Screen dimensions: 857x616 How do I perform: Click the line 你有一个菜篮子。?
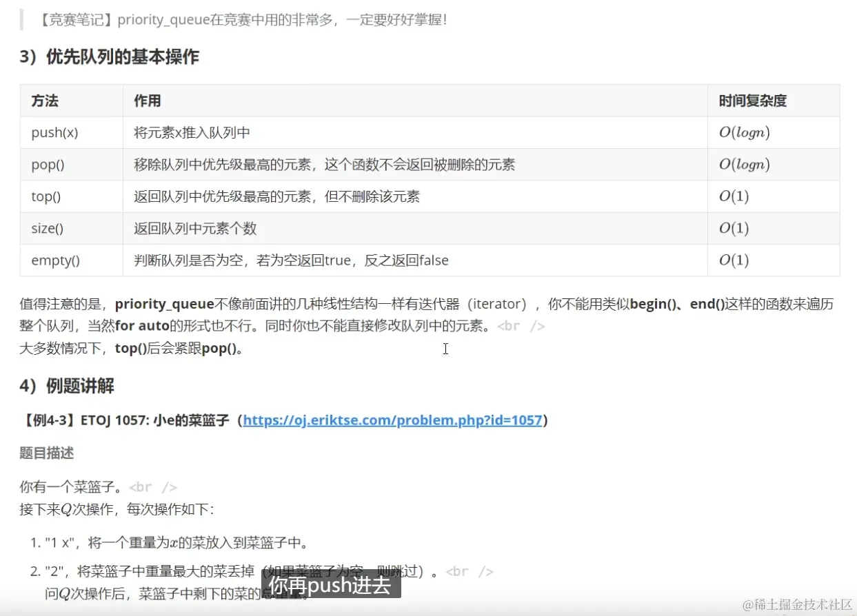72,487
